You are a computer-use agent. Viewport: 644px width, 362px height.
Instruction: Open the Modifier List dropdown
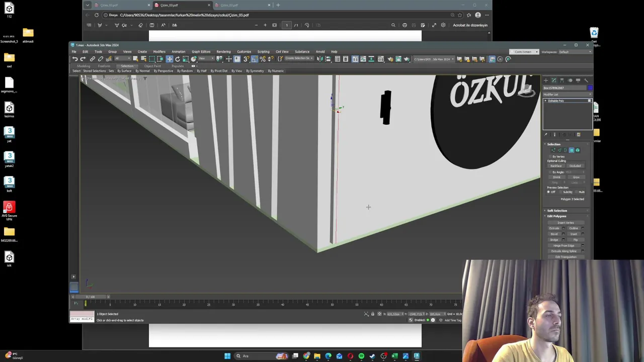pyautogui.click(x=567, y=95)
